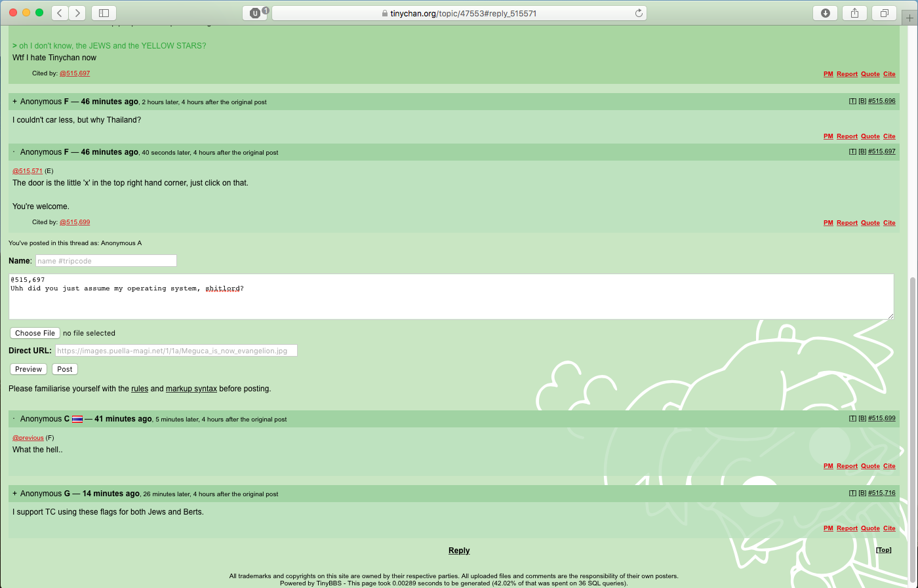Click the uBlock extension icon
The width and height of the screenshot is (918, 588).
[255, 13]
